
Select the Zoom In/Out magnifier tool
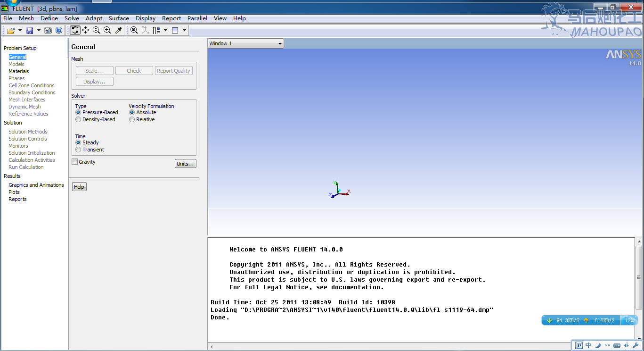(96, 30)
